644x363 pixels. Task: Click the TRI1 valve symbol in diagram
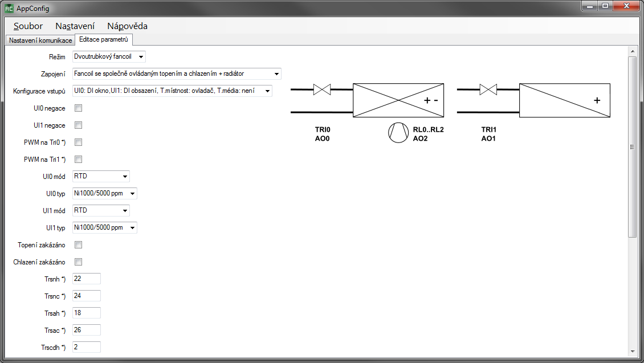488,89
